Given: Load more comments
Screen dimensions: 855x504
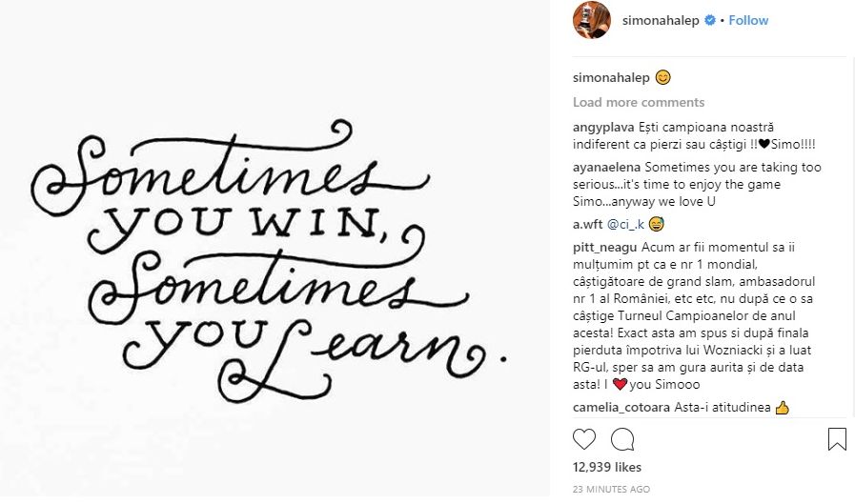Looking at the screenshot, I should pyautogui.click(x=639, y=102).
